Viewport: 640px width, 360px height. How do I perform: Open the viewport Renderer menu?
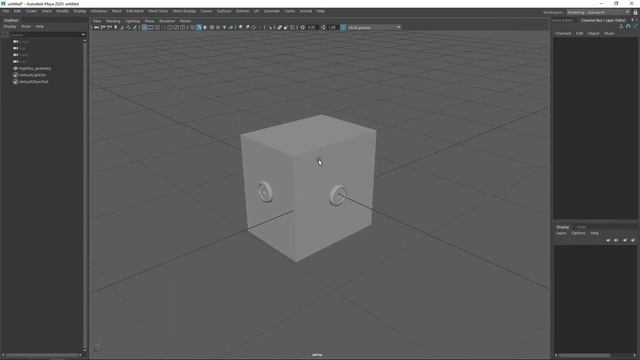pos(167,21)
